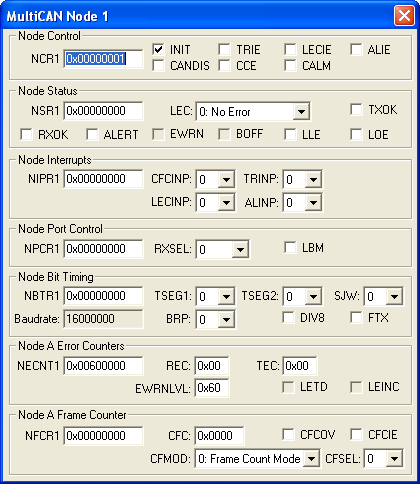
Task: Toggle the LETD checkbox
Action: coord(288,387)
